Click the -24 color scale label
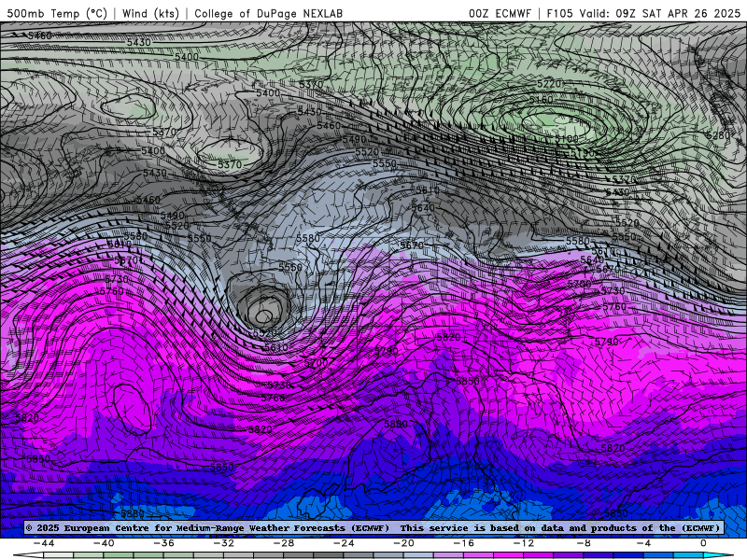This screenshot has height=560, width=747. click(x=344, y=543)
